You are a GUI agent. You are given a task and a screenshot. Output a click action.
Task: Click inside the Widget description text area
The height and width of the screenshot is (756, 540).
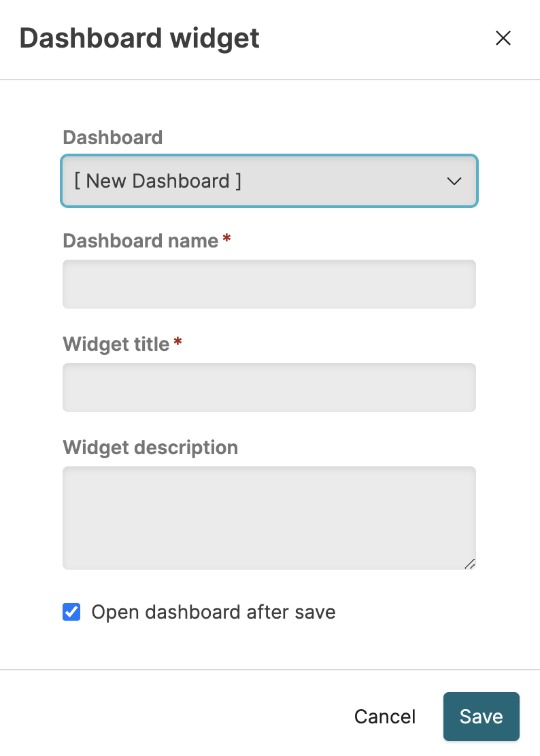(269, 517)
